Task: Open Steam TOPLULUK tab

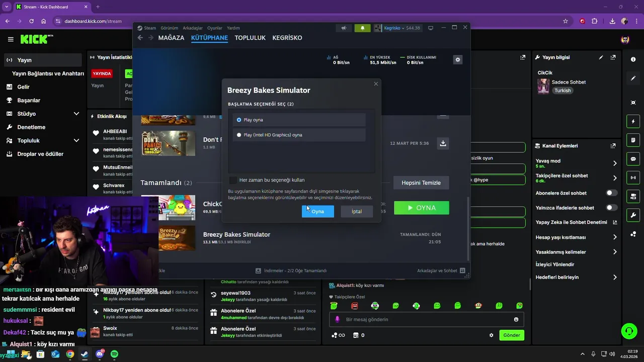Action: (250, 38)
